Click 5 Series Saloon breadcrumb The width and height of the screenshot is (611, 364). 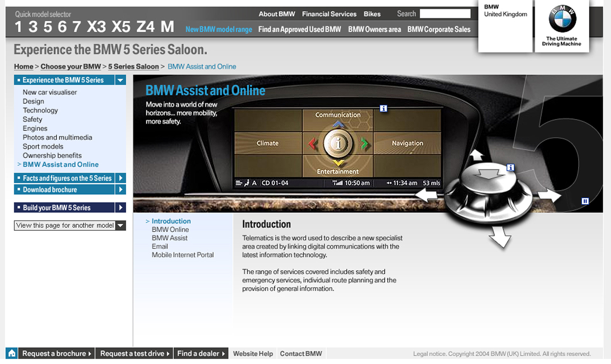click(x=133, y=66)
